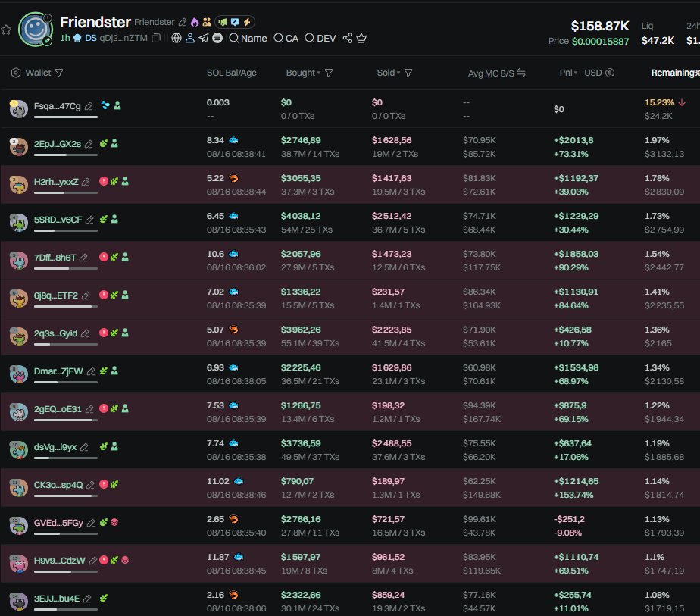
Task: Click the sprout icon on CK3o...sp4Q
Action: [114, 484]
